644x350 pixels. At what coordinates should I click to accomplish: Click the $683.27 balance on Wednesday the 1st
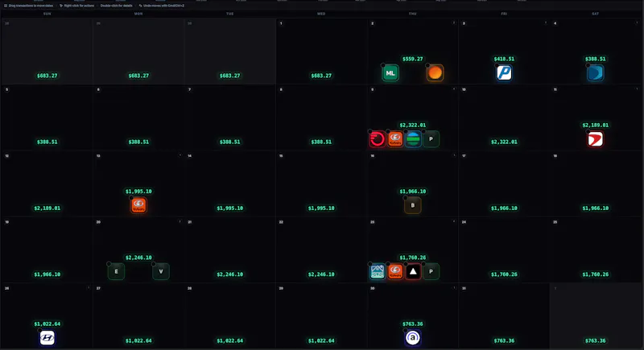coord(321,76)
